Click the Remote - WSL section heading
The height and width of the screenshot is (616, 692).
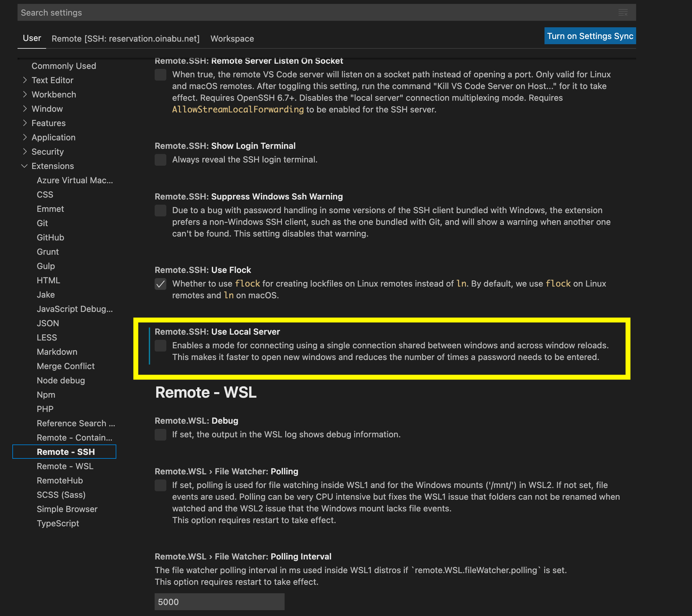206,392
